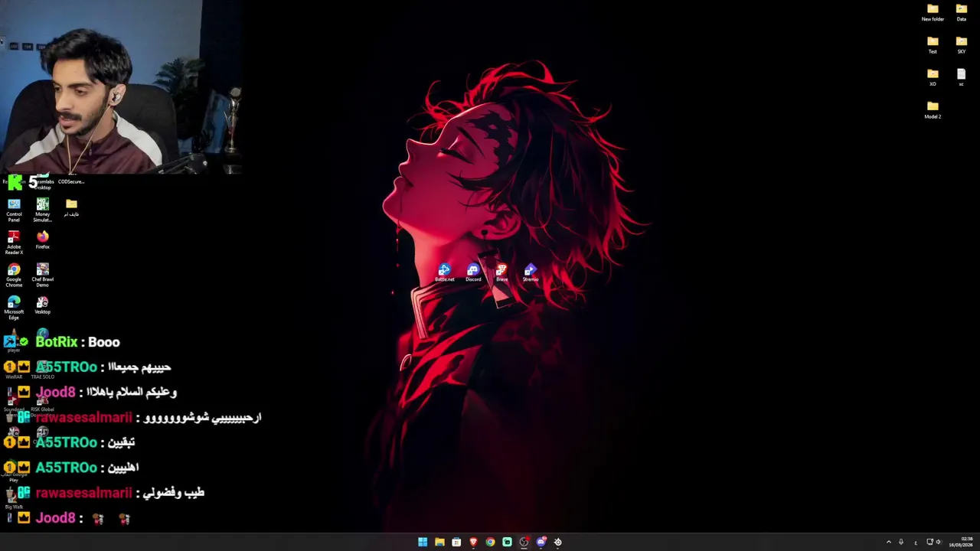
Task: Select the Data folder on desktop
Action: [x=962, y=13]
